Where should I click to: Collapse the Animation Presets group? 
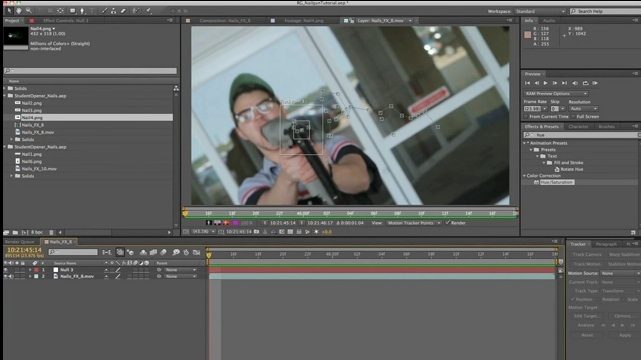(x=524, y=143)
